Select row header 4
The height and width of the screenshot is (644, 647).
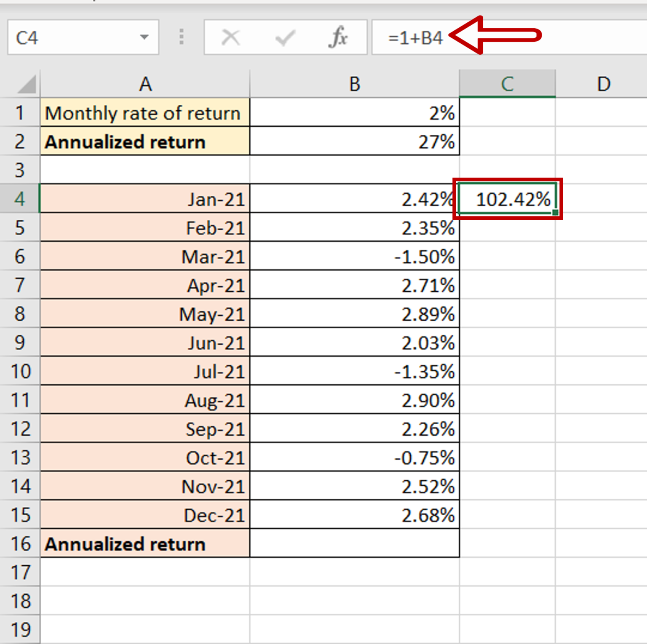point(20,200)
